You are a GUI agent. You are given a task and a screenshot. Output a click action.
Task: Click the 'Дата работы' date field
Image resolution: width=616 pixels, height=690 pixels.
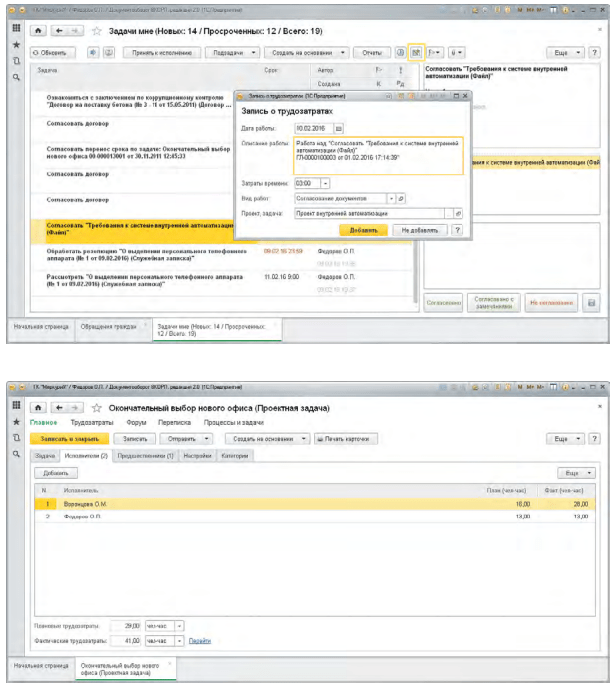[x=314, y=128]
